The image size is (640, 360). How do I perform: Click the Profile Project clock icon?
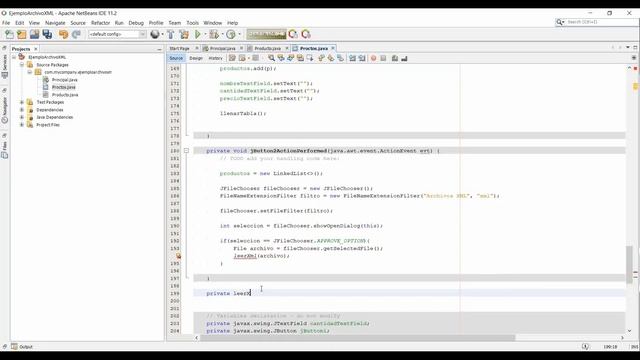(231, 34)
